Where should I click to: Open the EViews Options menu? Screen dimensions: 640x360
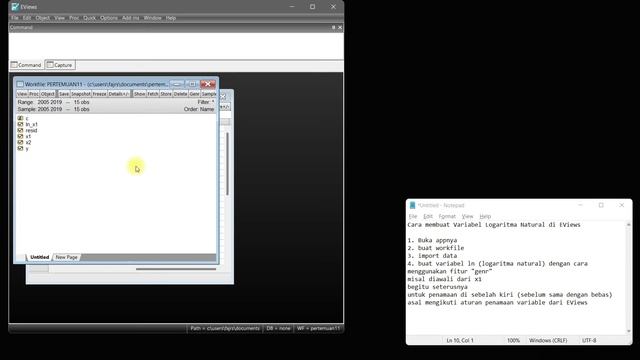pos(109,18)
